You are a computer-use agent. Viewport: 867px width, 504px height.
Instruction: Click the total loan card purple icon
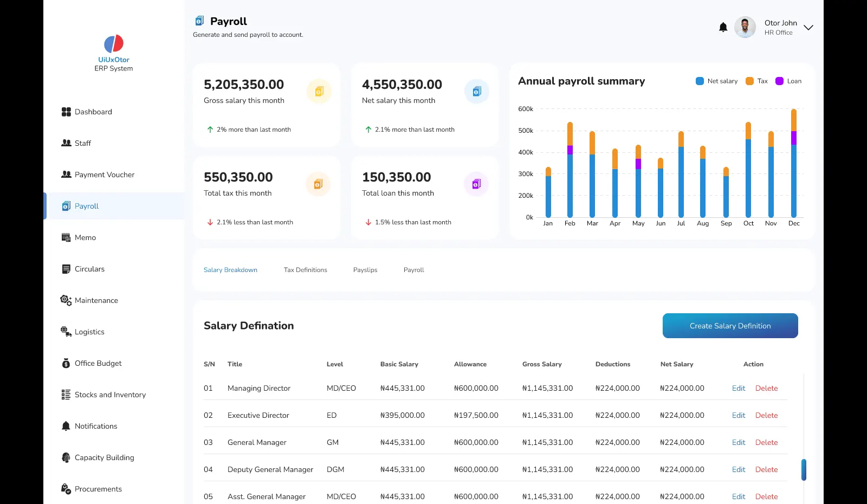click(x=476, y=184)
